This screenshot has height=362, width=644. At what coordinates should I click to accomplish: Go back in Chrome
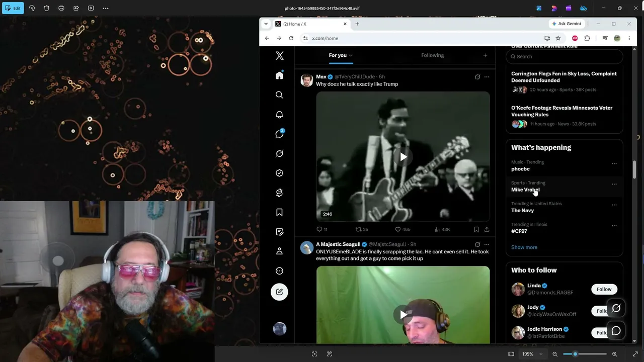pyautogui.click(x=267, y=38)
